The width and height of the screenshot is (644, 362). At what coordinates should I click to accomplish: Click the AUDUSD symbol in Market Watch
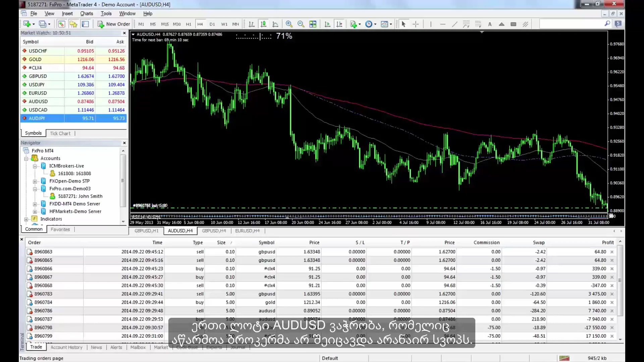[38, 101]
